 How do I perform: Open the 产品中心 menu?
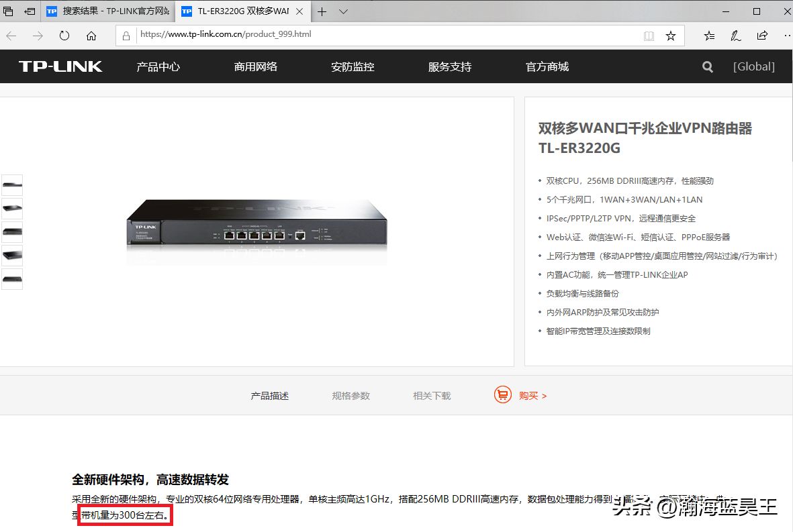pyautogui.click(x=158, y=66)
